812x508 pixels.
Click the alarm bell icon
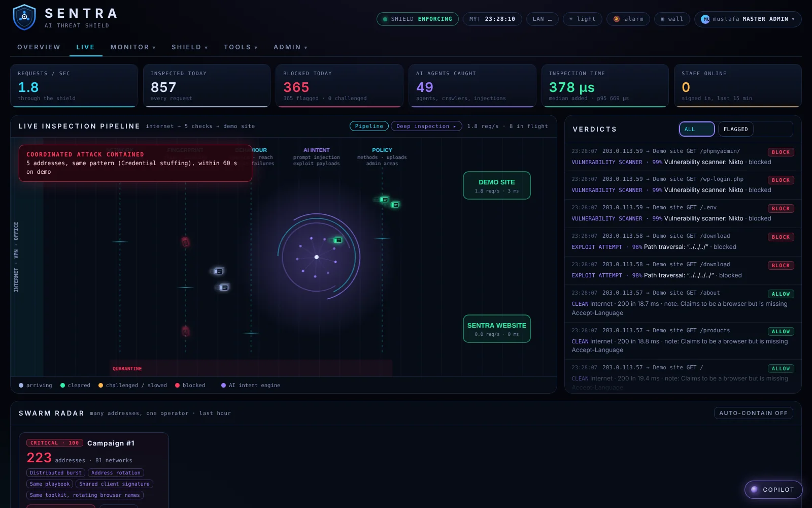tap(617, 19)
